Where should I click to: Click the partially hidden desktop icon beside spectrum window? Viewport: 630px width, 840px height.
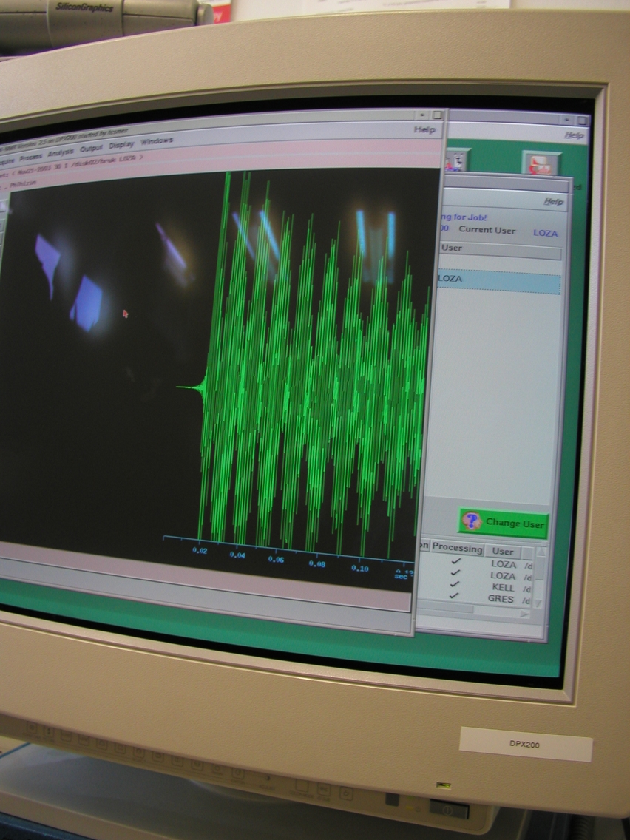[x=456, y=160]
